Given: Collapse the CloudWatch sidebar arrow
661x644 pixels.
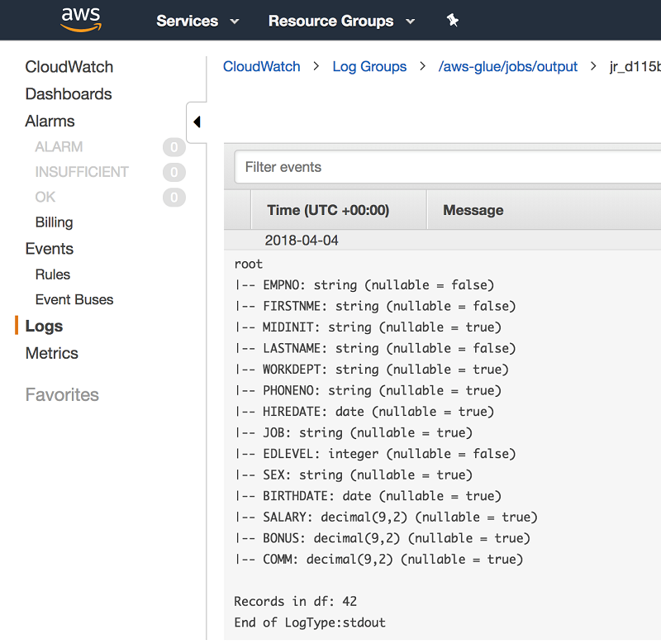Looking at the screenshot, I should 197,122.
